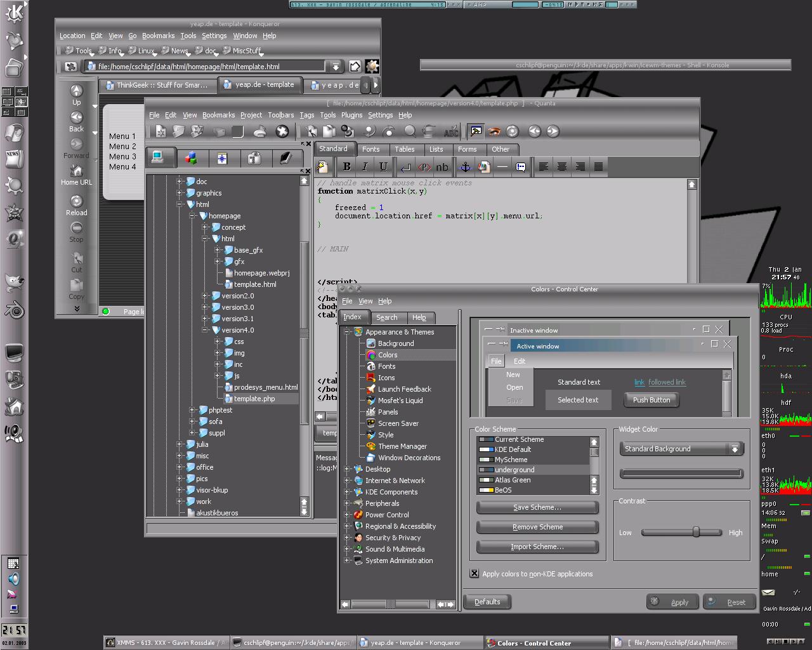
Task: Open Bookmarks menu in Konqueror
Action: (158, 36)
